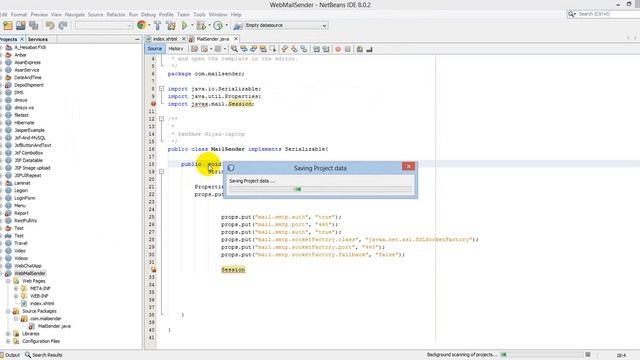Expand Libraries node in project tree

pos(8,333)
